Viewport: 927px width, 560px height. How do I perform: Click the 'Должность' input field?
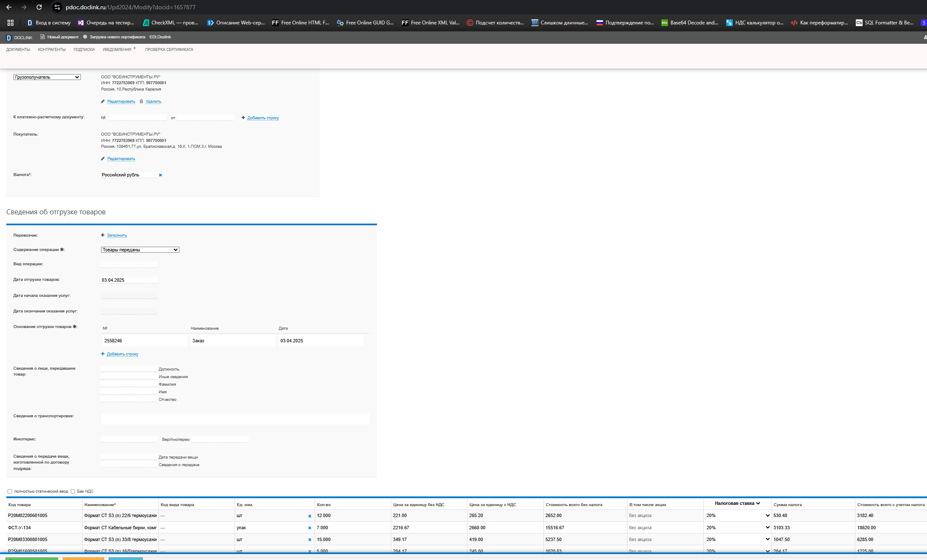pos(129,368)
